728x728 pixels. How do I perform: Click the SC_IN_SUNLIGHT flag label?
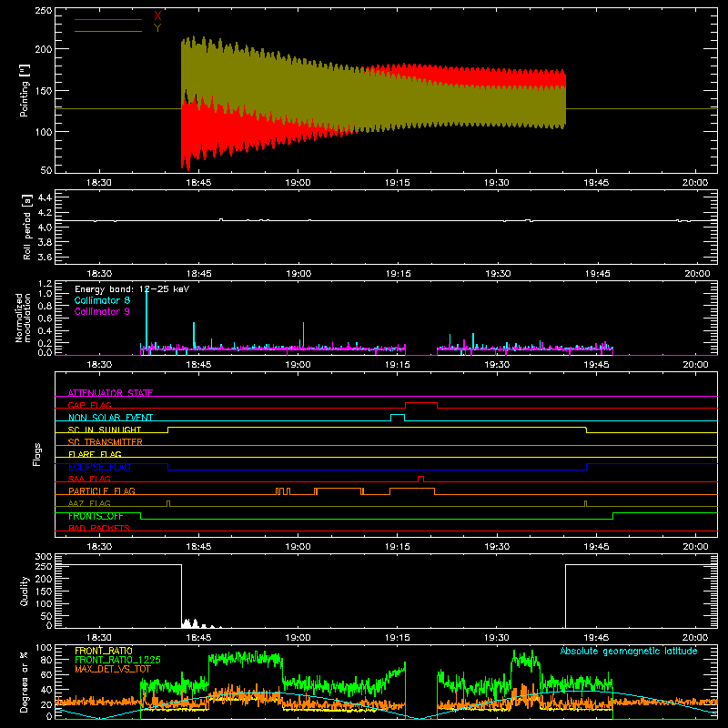[105, 430]
